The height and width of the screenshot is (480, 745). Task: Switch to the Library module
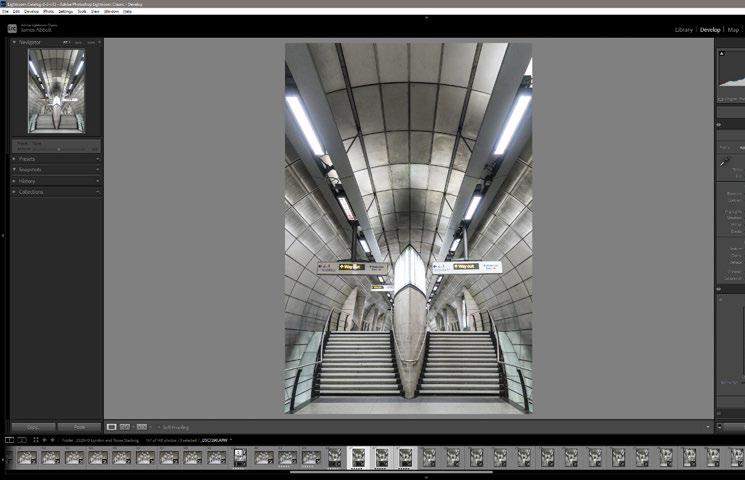pos(683,30)
